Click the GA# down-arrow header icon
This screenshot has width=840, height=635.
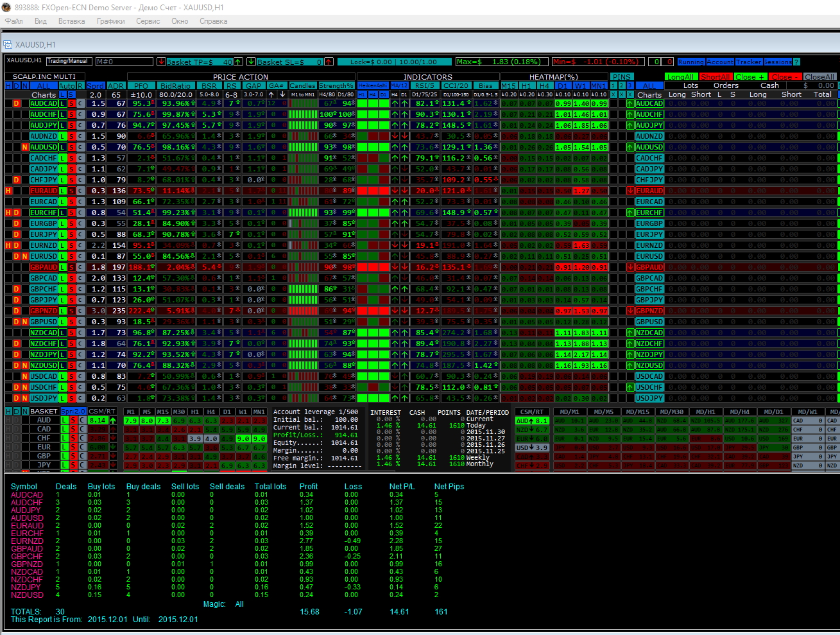282,94
